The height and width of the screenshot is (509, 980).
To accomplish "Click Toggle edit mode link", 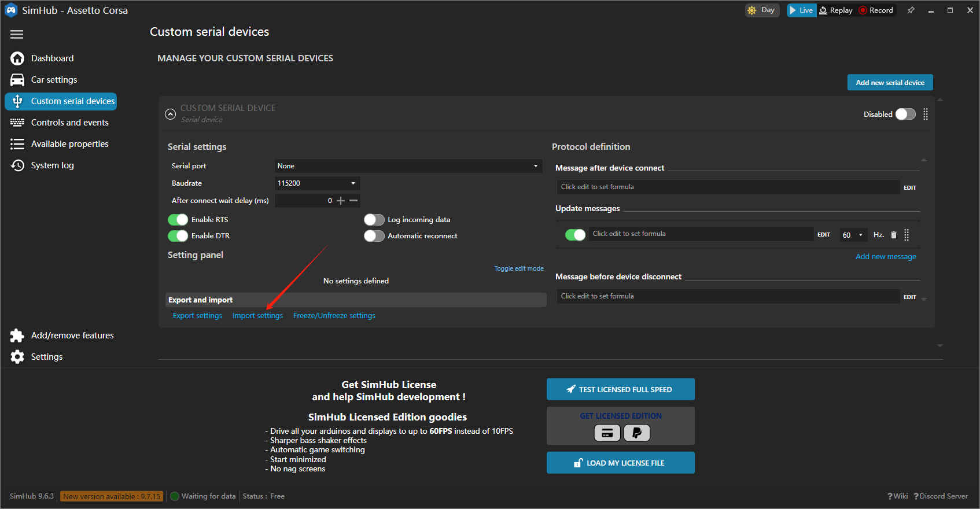I will pos(519,268).
